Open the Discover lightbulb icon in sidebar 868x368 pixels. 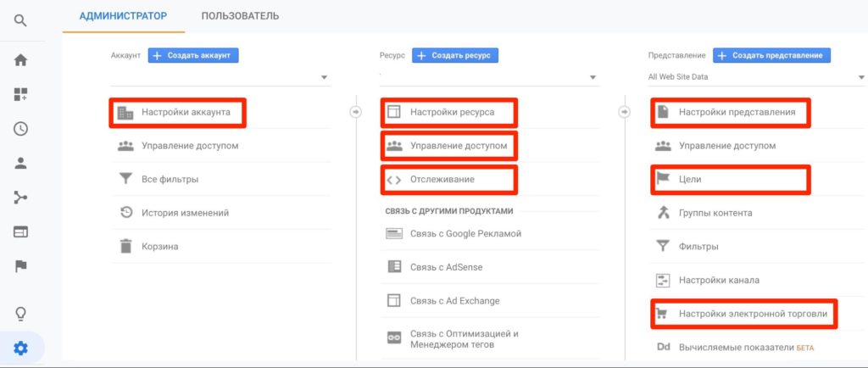[21, 314]
